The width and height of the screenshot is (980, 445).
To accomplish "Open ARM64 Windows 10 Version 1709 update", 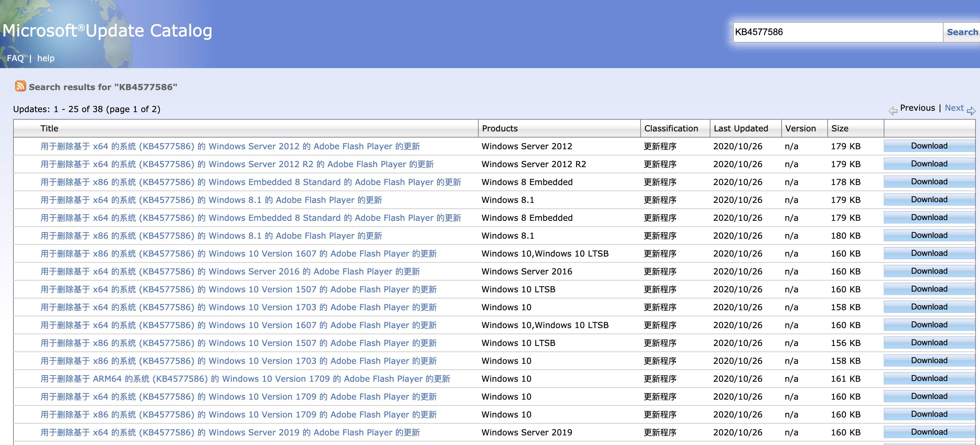I will (x=245, y=379).
